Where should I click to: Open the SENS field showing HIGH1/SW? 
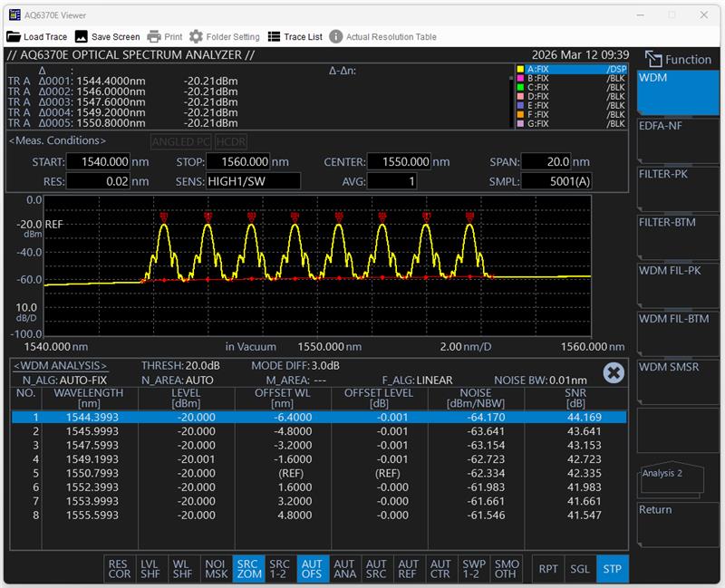tap(253, 181)
